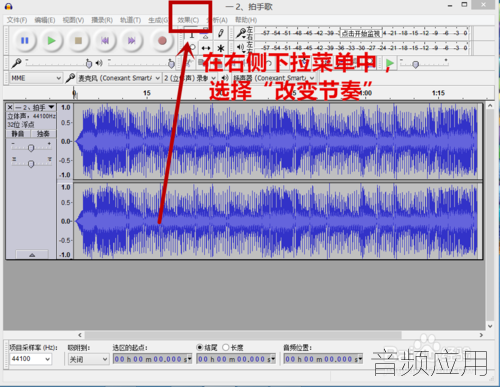The width and height of the screenshot is (500, 387).
Task: Start recording with the red Record button
Action: tap(162, 41)
